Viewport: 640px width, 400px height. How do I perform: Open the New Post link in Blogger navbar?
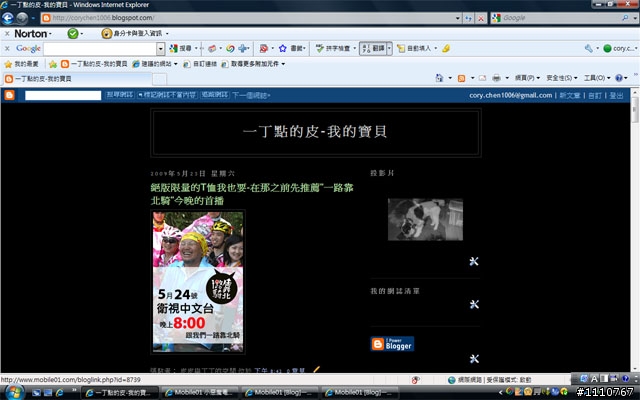(569, 96)
